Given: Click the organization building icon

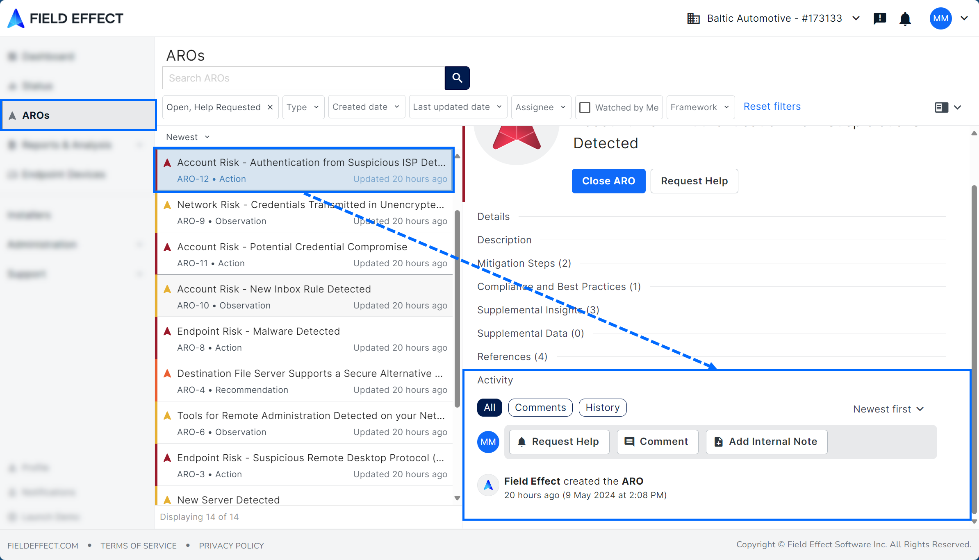Looking at the screenshot, I should (693, 18).
